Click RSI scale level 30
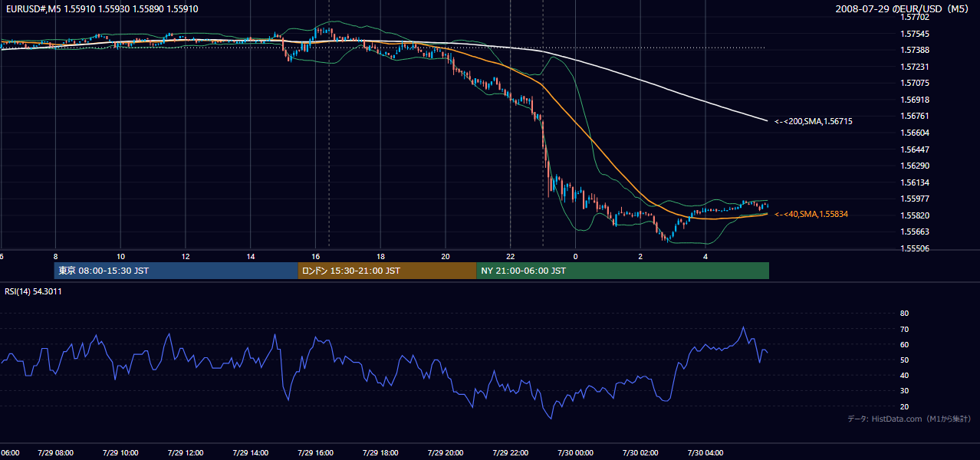The width and height of the screenshot is (980, 460). pos(904,391)
